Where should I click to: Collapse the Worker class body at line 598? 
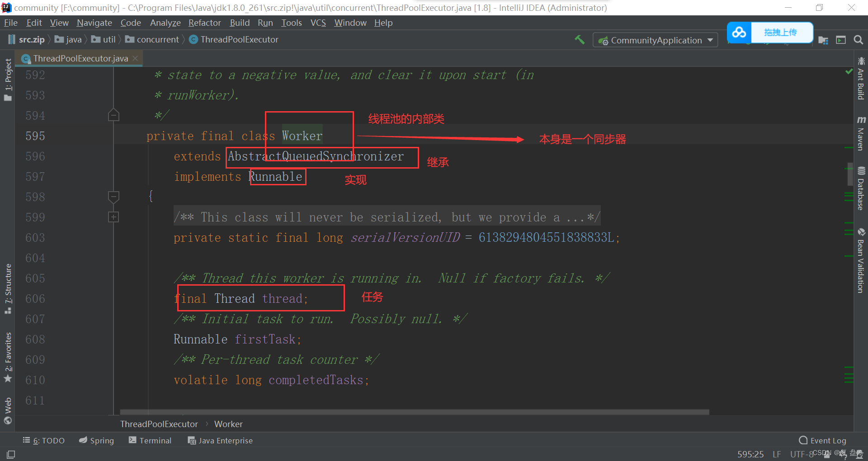113,197
